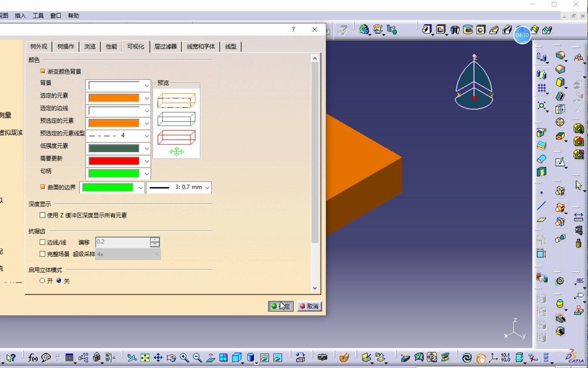Select the 开 stereo mode radio button
This screenshot has height=368, width=588.
(x=42, y=281)
